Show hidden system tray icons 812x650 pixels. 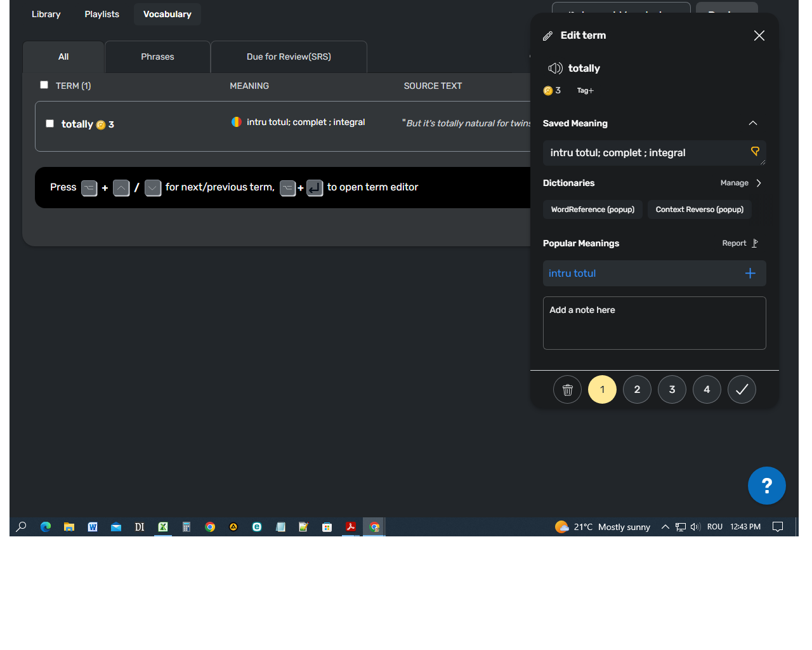pos(665,527)
